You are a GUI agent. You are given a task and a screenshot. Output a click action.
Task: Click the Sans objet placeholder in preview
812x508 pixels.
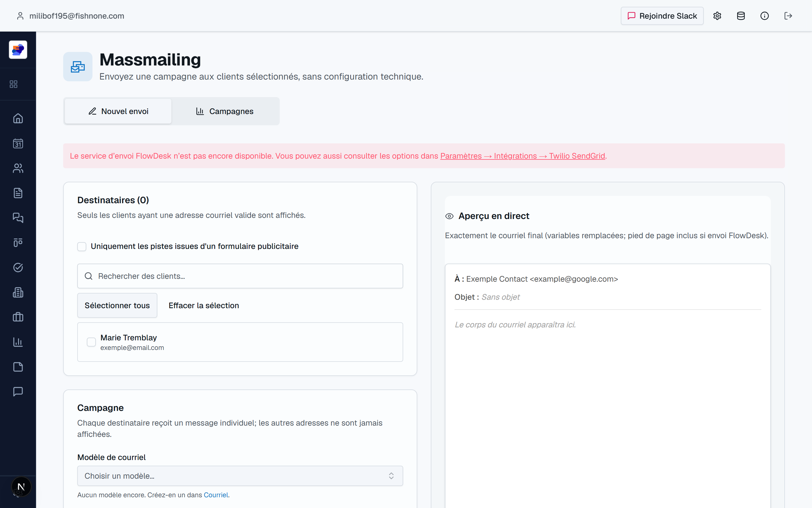(x=500, y=297)
